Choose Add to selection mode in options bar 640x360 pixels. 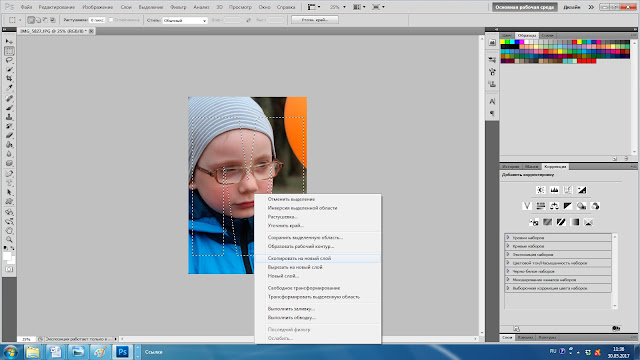pos(38,20)
